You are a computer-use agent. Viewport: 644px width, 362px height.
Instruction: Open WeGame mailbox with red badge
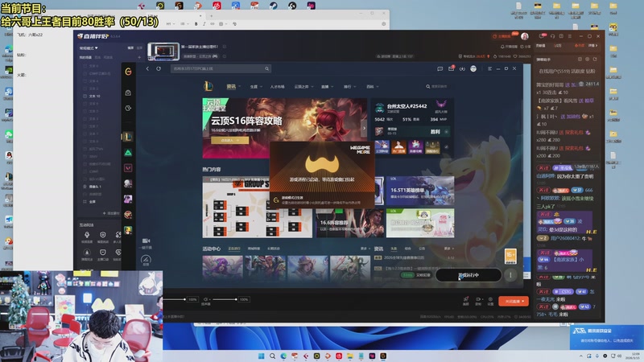tap(452, 68)
